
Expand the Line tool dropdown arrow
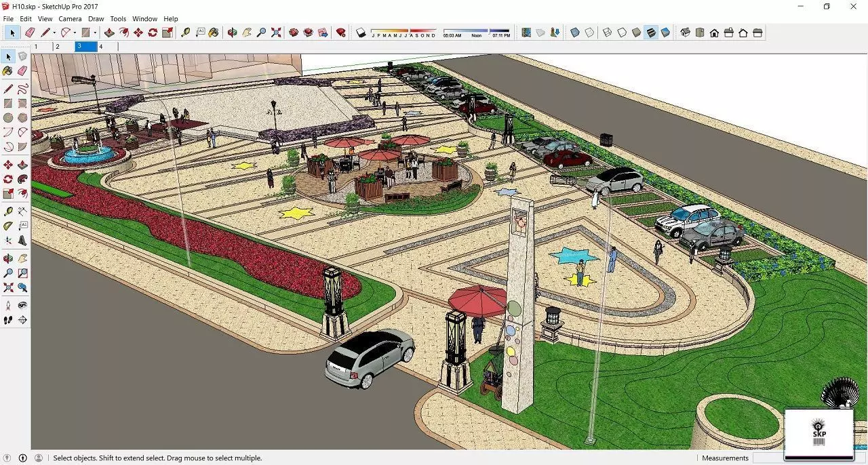[x=54, y=33]
